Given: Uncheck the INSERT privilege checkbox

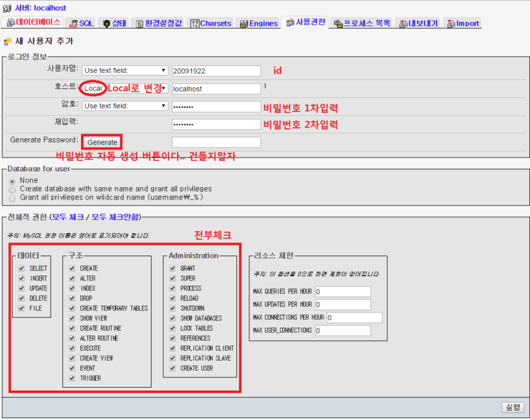Looking at the screenshot, I should click(x=21, y=278).
